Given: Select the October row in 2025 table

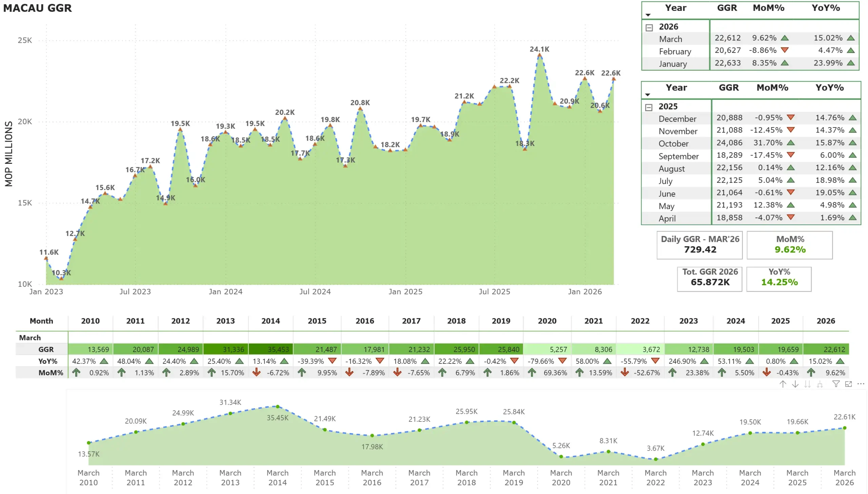Looking at the screenshot, I should point(751,143).
